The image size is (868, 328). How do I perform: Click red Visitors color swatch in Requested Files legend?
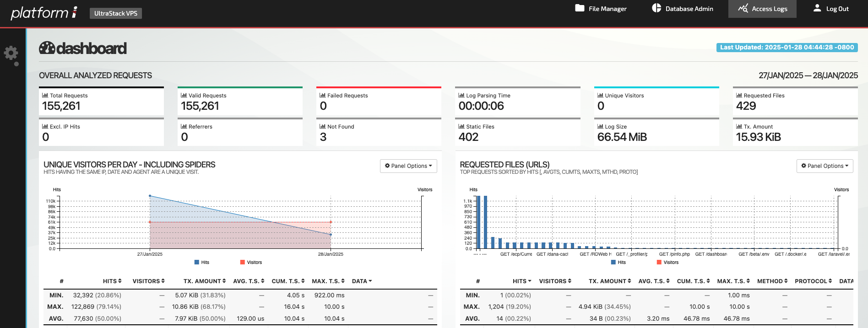(659, 262)
